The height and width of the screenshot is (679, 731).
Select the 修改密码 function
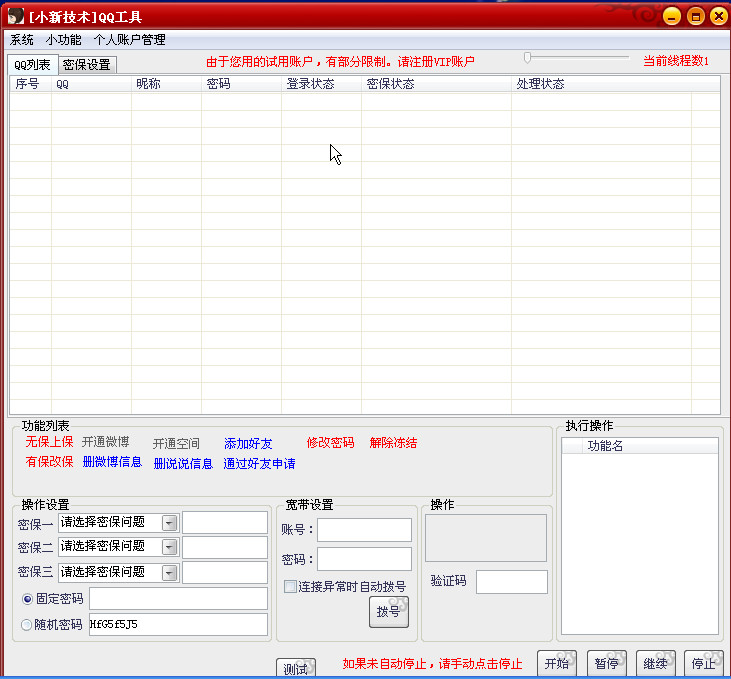pyautogui.click(x=331, y=443)
